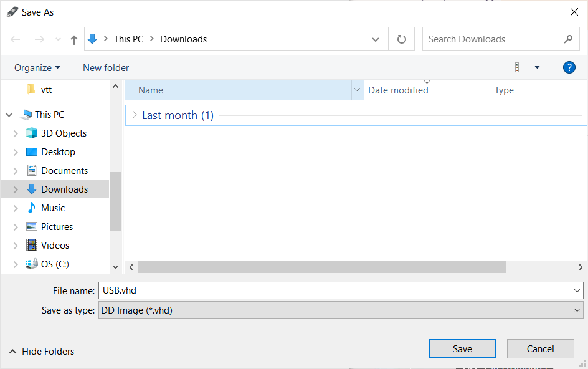Expand the Documents tree node arrow
This screenshot has height=369, width=588.
[16, 171]
